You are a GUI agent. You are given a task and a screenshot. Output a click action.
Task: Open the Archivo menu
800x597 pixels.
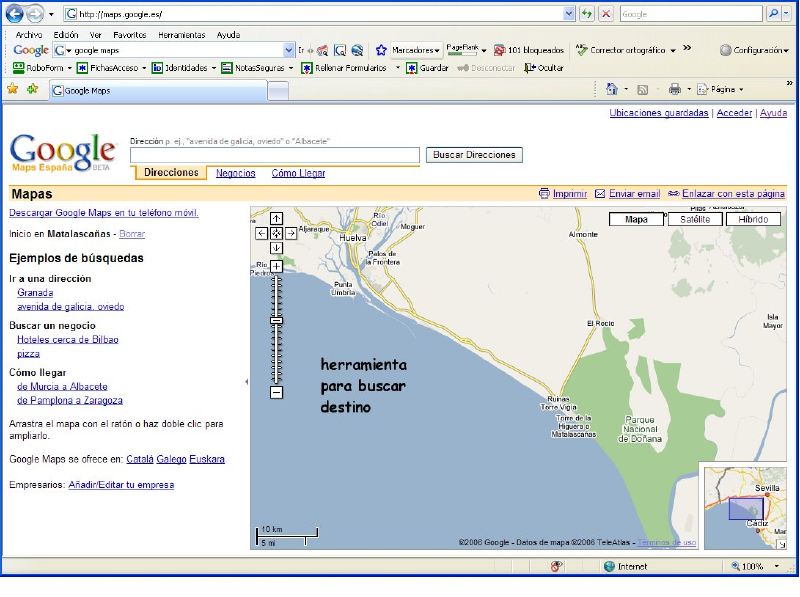[x=29, y=35]
